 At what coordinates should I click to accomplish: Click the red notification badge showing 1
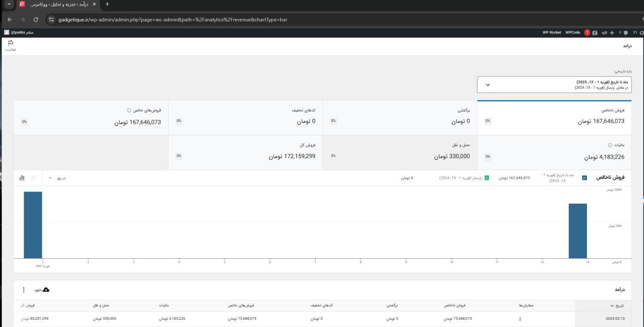[x=587, y=33]
